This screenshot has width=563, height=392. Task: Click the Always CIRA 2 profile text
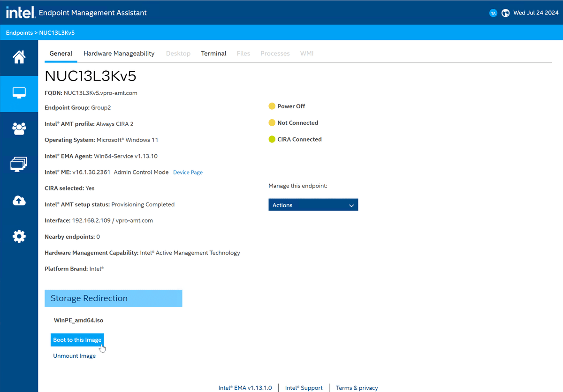(114, 124)
